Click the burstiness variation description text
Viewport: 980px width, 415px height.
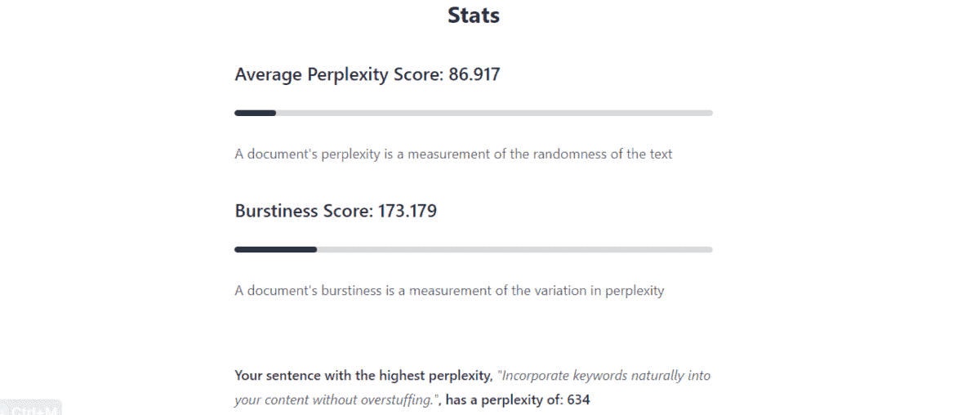click(x=449, y=290)
